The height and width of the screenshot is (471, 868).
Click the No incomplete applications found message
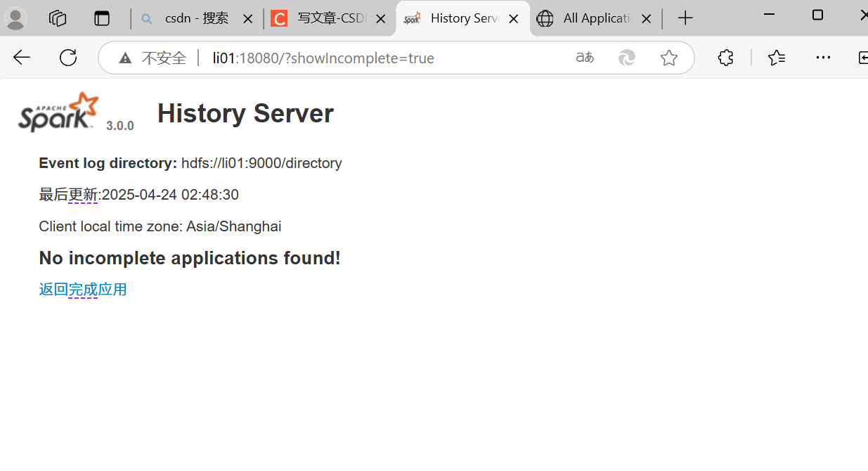(x=190, y=258)
